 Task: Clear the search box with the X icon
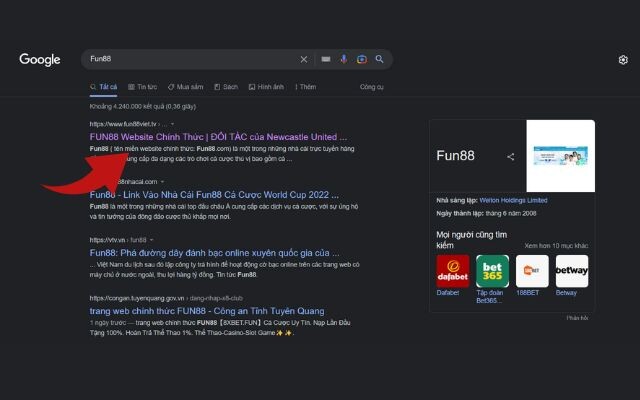coord(304,59)
